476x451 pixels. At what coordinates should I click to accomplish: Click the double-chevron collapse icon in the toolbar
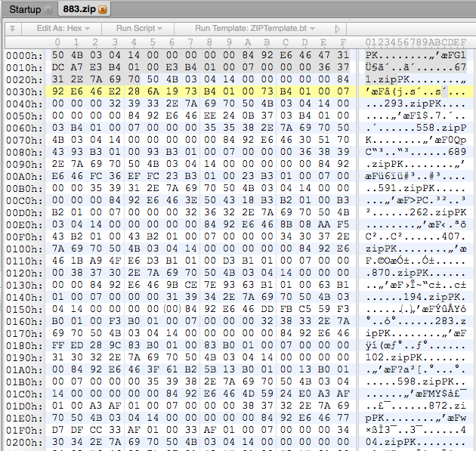(x=12, y=29)
